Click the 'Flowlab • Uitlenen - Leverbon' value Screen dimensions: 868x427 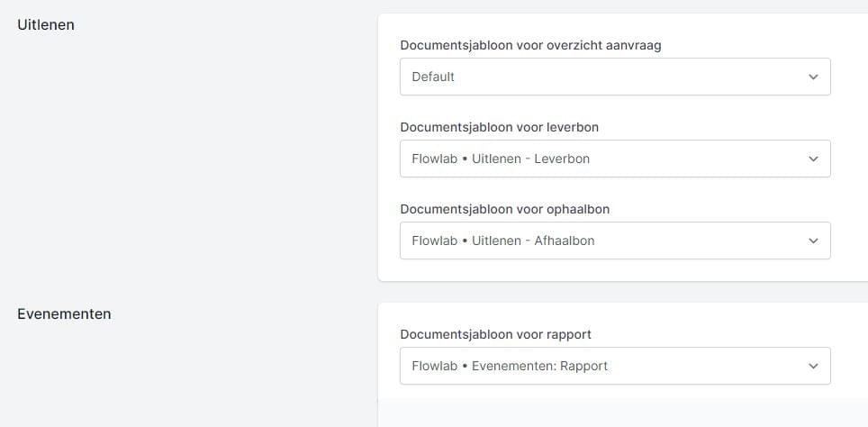(x=501, y=159)
